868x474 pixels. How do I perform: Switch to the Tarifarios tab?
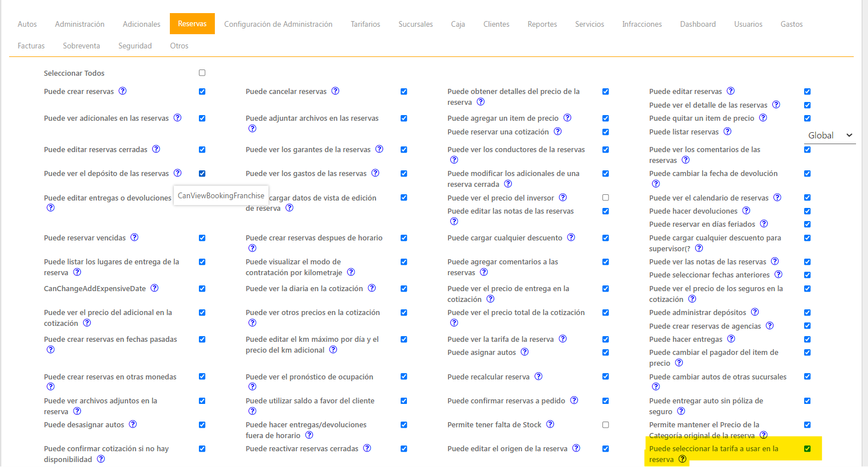point(365,24)
